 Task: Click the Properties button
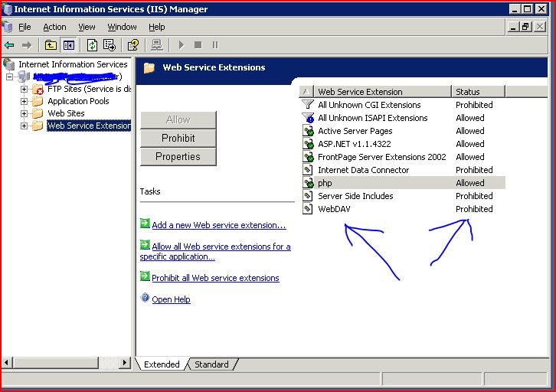[178, 157]
